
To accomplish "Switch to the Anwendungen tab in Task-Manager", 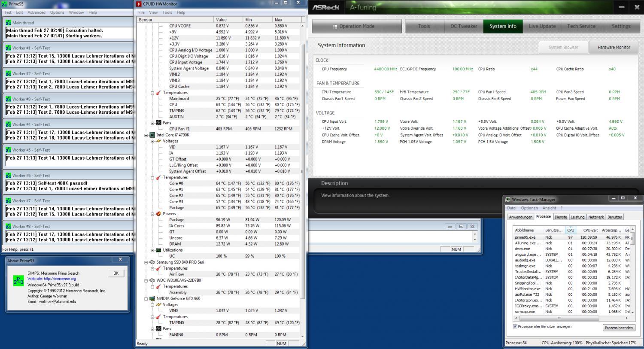I will pos(520,217).
